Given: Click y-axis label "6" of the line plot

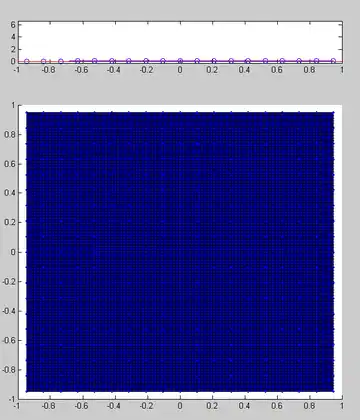Looking at the screenshot, I should pyautogui.click(x=13, y=24).
